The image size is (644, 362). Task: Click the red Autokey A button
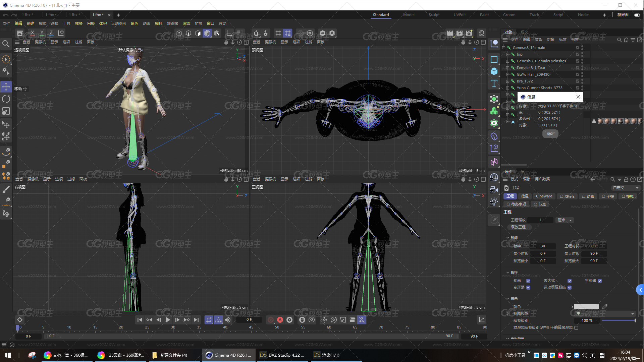coord(280,320)
